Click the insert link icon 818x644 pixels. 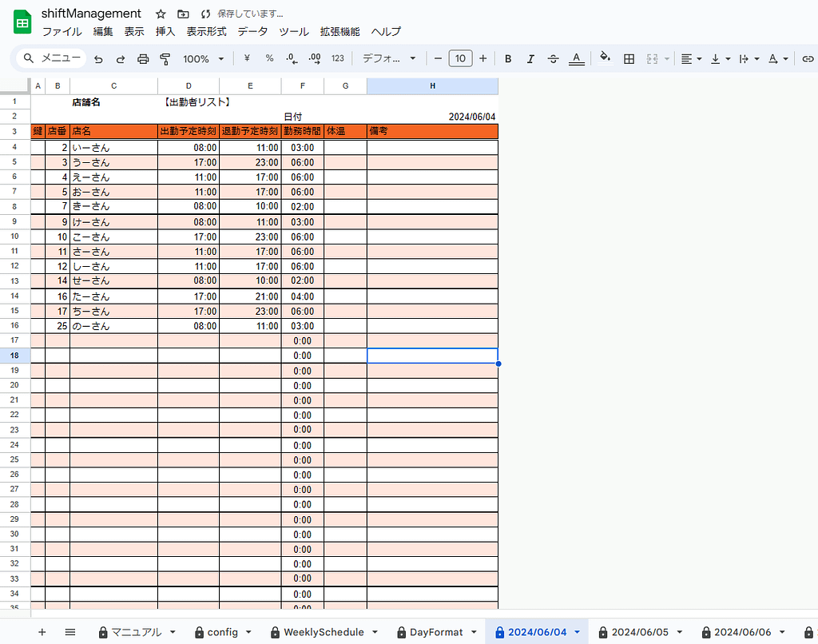pos(808,58)
